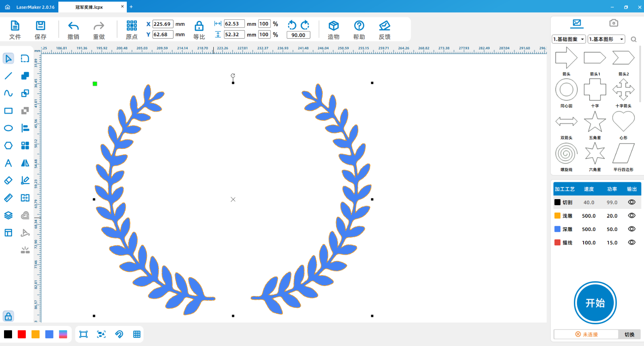644x346 pixels.
Task: Switch to the camera tab
Action: coord(613,23)
